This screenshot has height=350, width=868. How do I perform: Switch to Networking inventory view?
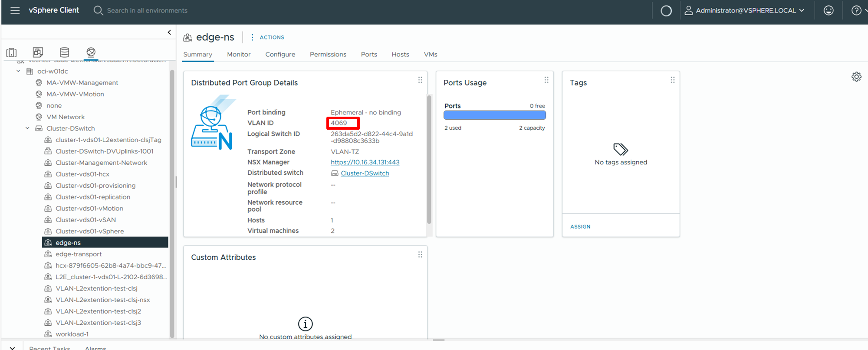click(x=91, y=52)
